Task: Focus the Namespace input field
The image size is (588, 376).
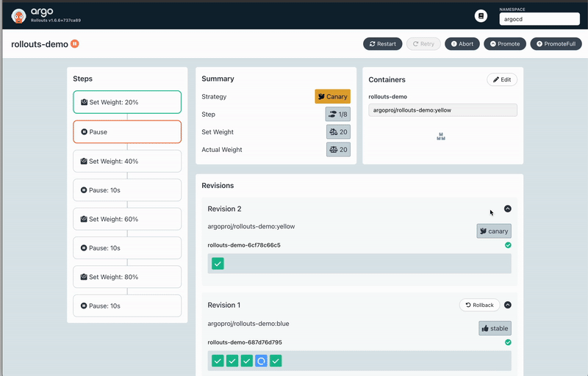Action: coord(539,19)
